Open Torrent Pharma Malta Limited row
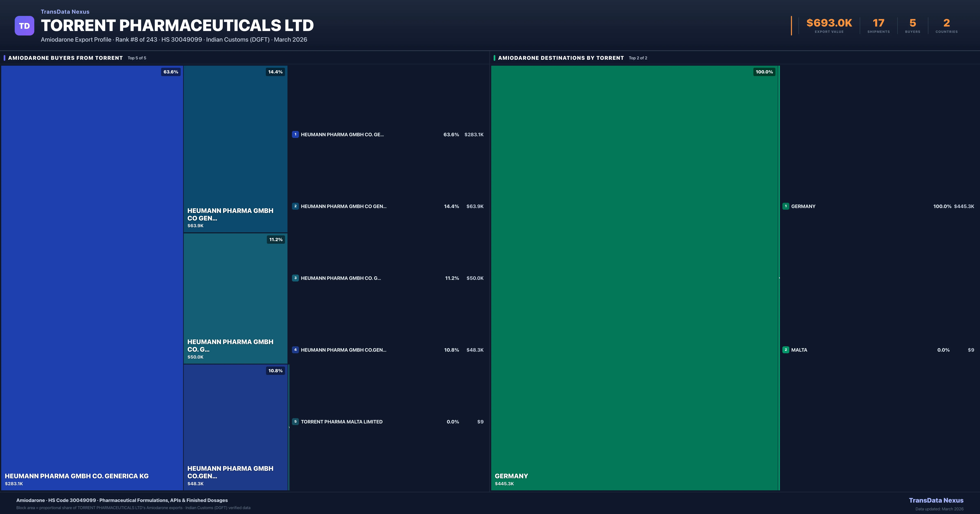Image resolution: width=980 pixels, height=514 pixels. point(342,422)
